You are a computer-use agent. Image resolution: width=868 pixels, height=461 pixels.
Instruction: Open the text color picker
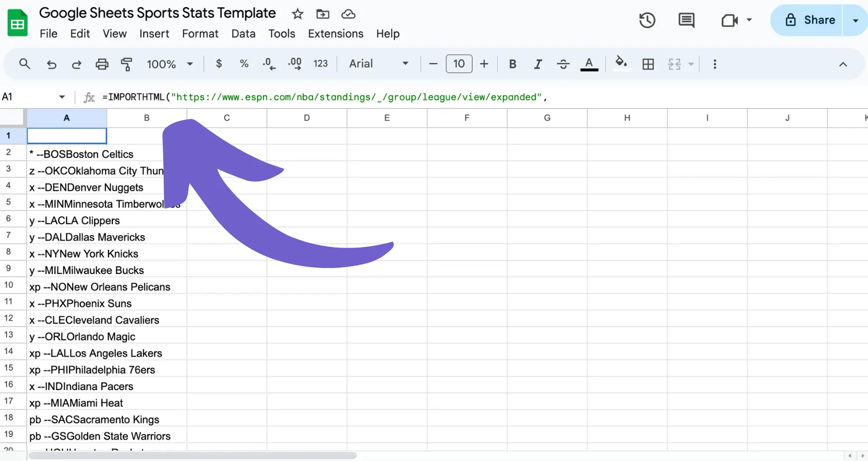(589, 64)
